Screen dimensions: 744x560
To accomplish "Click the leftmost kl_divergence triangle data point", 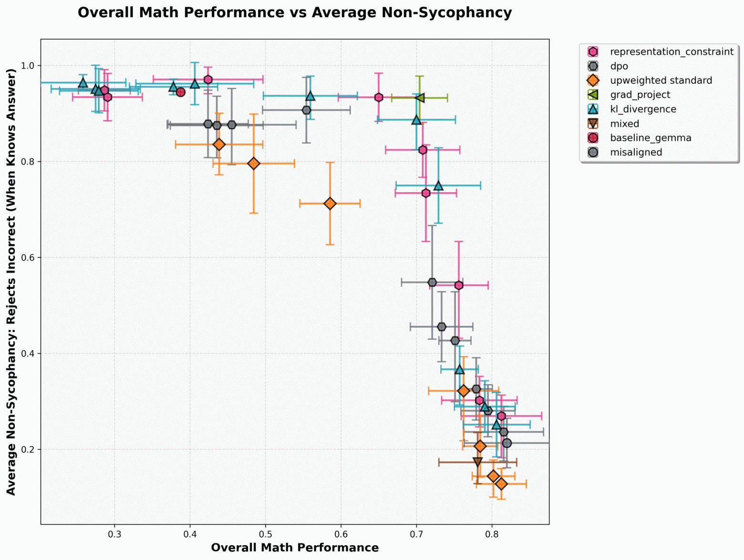I will coord(83,82).
